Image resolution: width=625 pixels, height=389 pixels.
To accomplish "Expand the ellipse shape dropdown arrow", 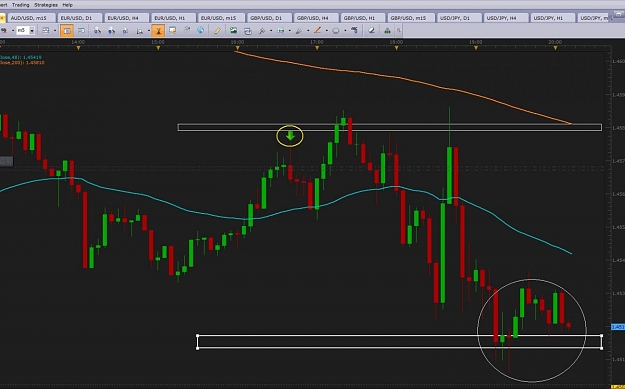I will coord(345,31).
